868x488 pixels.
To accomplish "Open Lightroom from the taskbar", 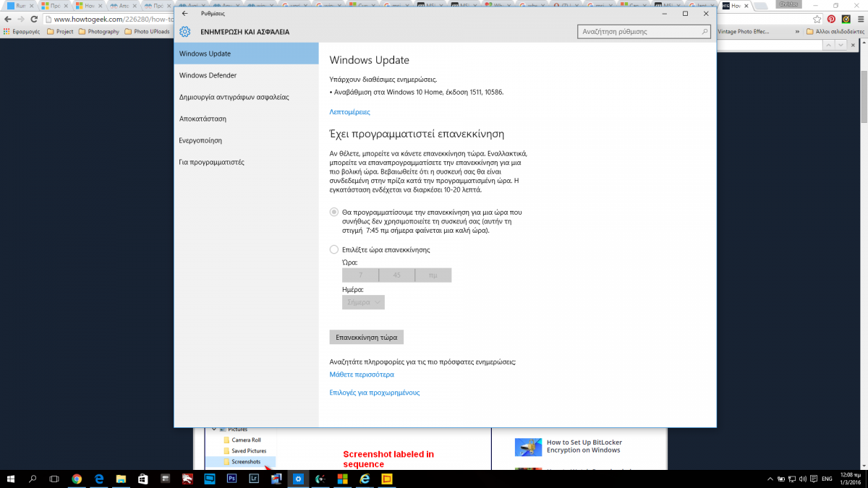I will click(253, 479).
